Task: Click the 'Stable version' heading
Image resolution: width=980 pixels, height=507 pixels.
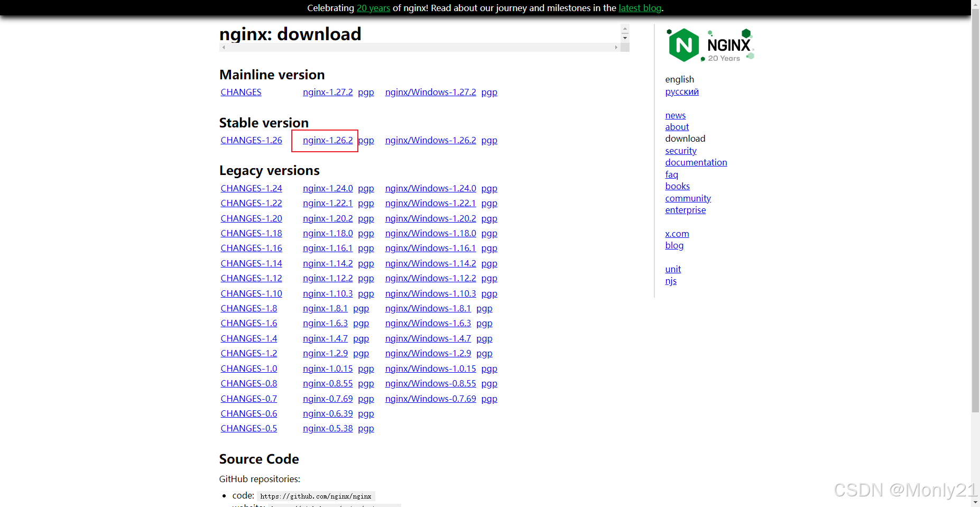Action: (x=264, y=123)
